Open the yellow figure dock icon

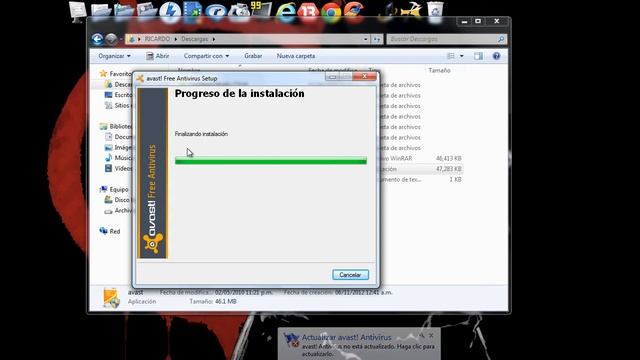411,11
